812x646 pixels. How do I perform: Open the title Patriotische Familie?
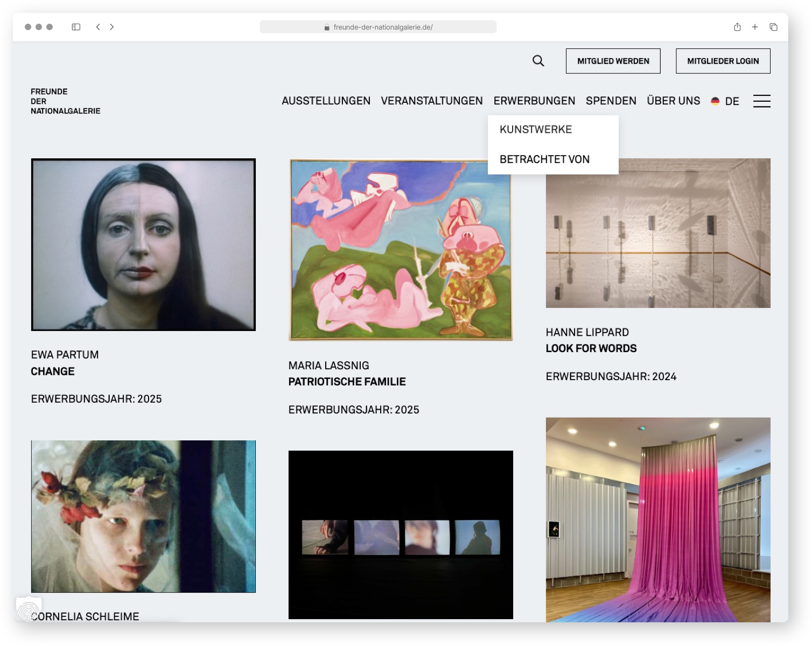(347, 382)
